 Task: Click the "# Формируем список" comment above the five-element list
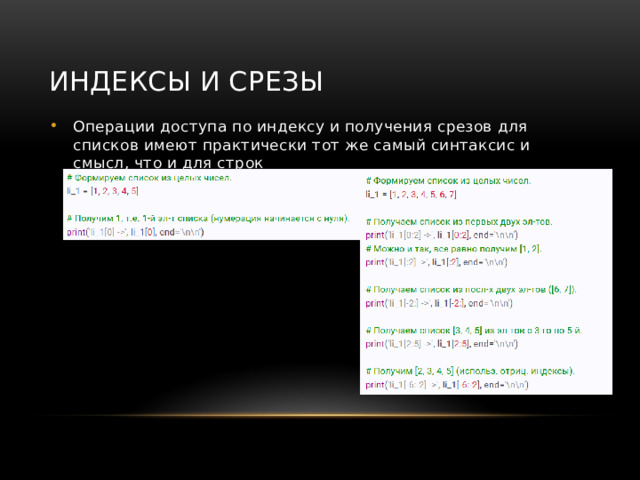point(149,178)
